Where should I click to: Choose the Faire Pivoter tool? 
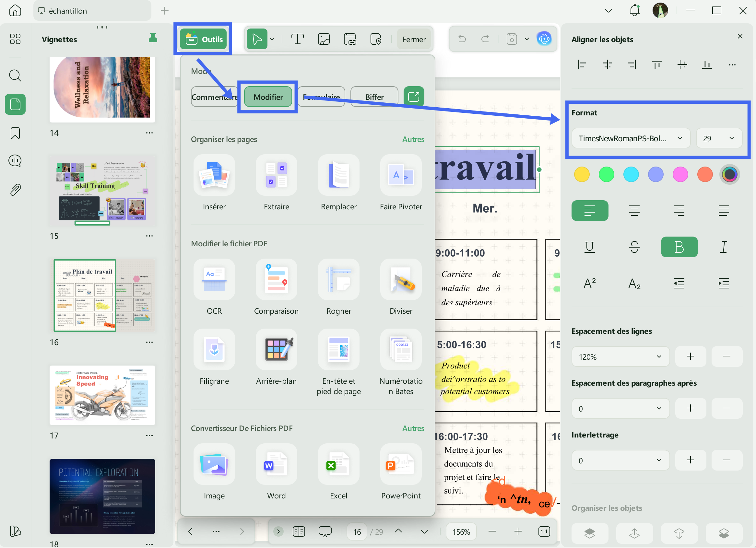pyautogui.click(x=401, y=175)
